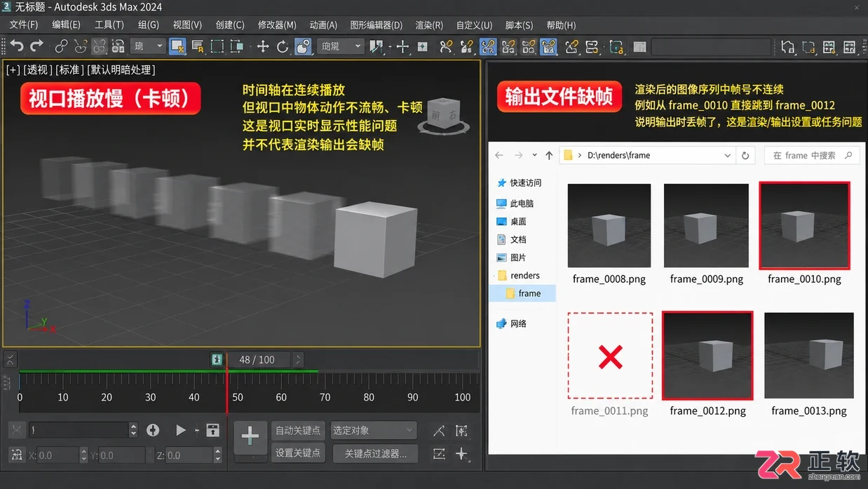
Task: Activate the Select Object tool
Action: pyautogui.click(x=177, y=46)
